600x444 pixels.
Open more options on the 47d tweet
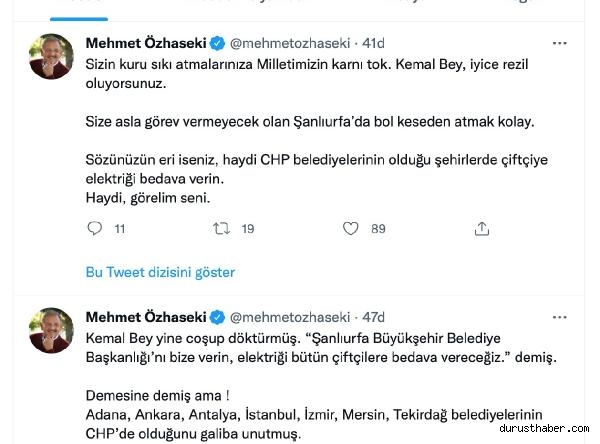coord(560,315)
